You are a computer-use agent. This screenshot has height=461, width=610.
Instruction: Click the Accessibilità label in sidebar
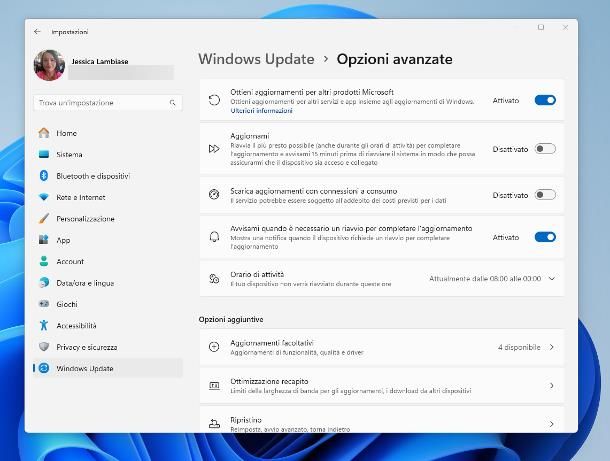[x=76, y=326]
